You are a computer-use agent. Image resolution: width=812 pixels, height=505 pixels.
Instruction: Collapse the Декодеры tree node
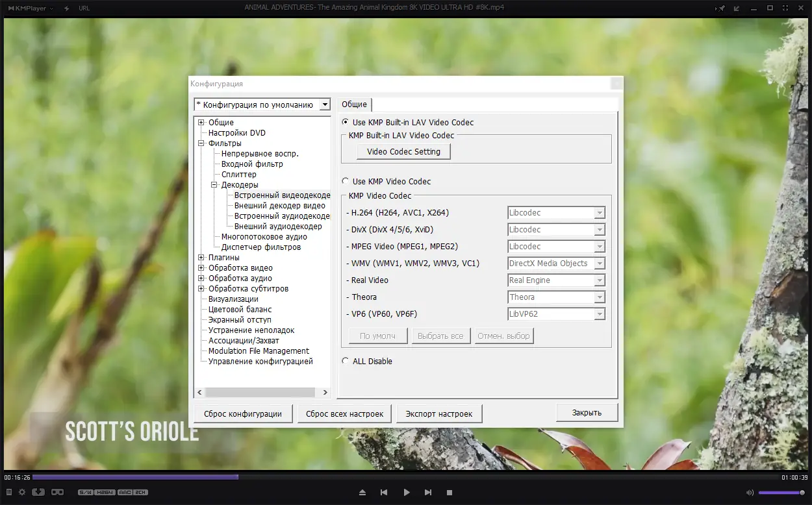pos(214,185)
